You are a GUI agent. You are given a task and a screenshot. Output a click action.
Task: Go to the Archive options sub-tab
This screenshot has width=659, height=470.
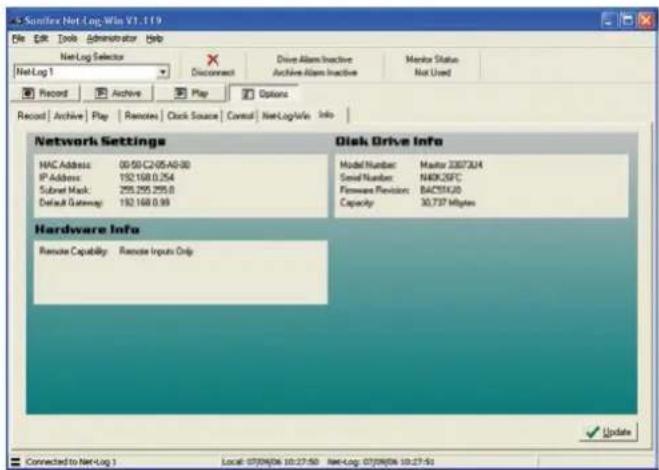(68, 116)
